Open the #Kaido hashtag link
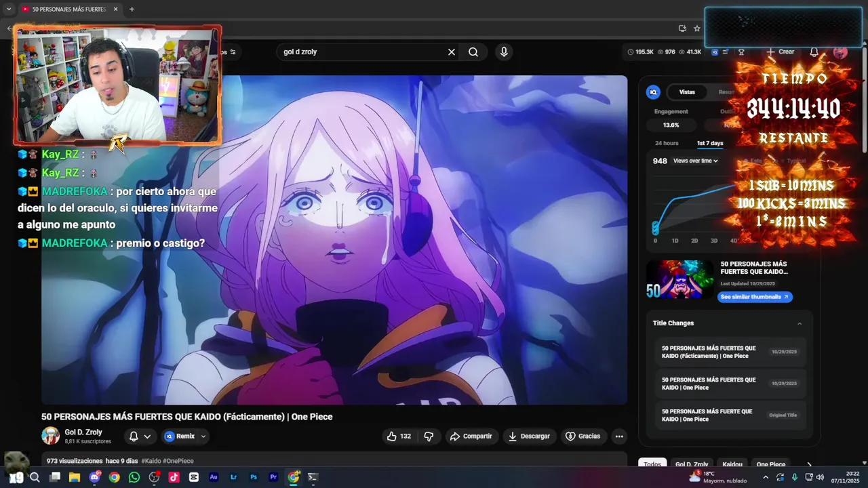868x488 pixels. coord(151,461)
